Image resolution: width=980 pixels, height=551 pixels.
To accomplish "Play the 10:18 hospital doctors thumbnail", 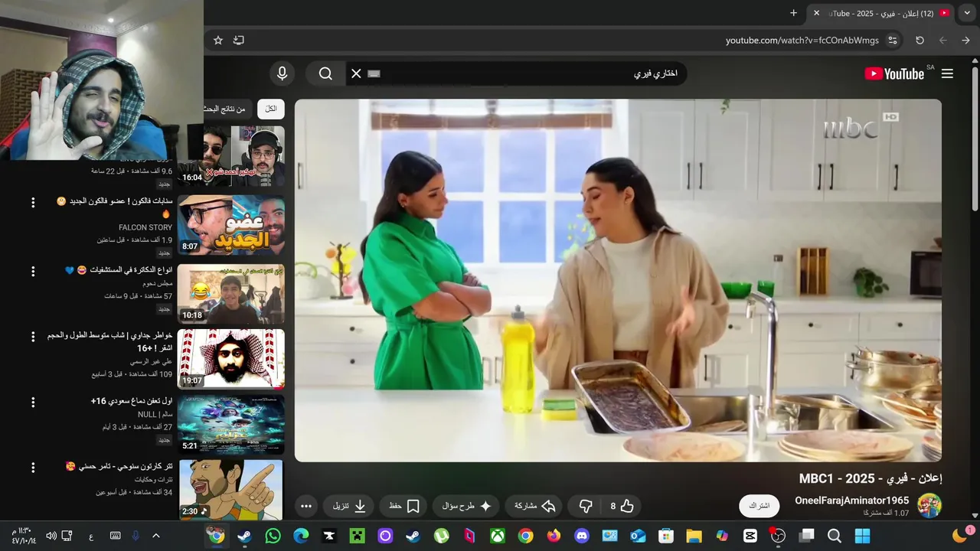I will click(x=231, y=294).
